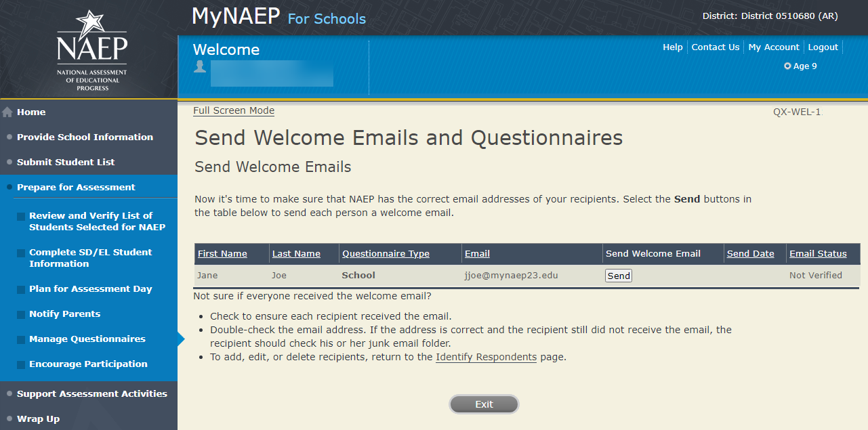Screen dimensions: 868x430
Task: Open the Help link
Action: (x=672, y=47)
